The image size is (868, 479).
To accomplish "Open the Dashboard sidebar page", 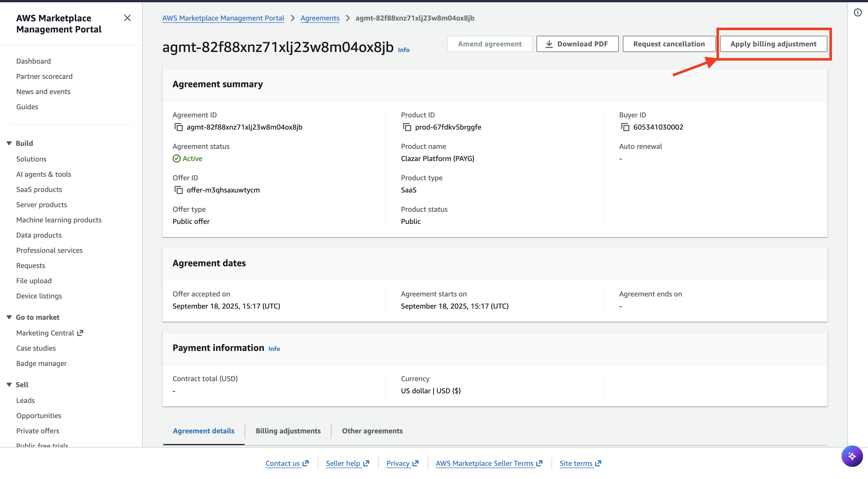I will tap(33, 61).
